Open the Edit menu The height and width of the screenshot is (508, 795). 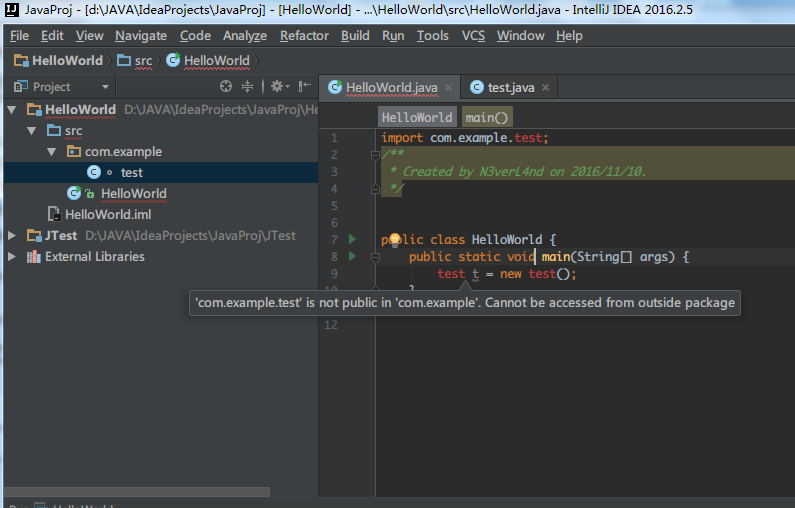[52, 35]
